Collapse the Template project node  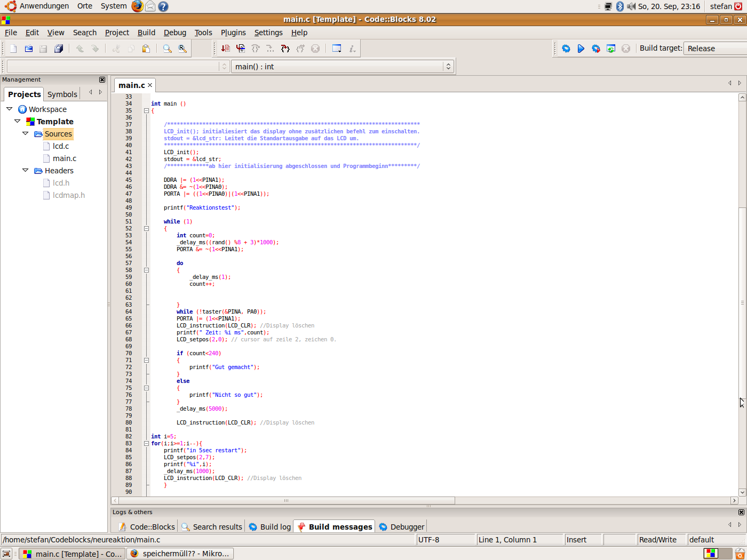pos(18,121)
